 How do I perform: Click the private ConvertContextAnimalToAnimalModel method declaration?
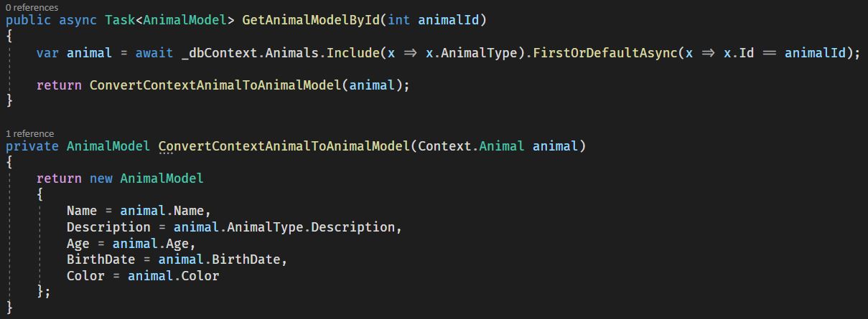(284, 146)
